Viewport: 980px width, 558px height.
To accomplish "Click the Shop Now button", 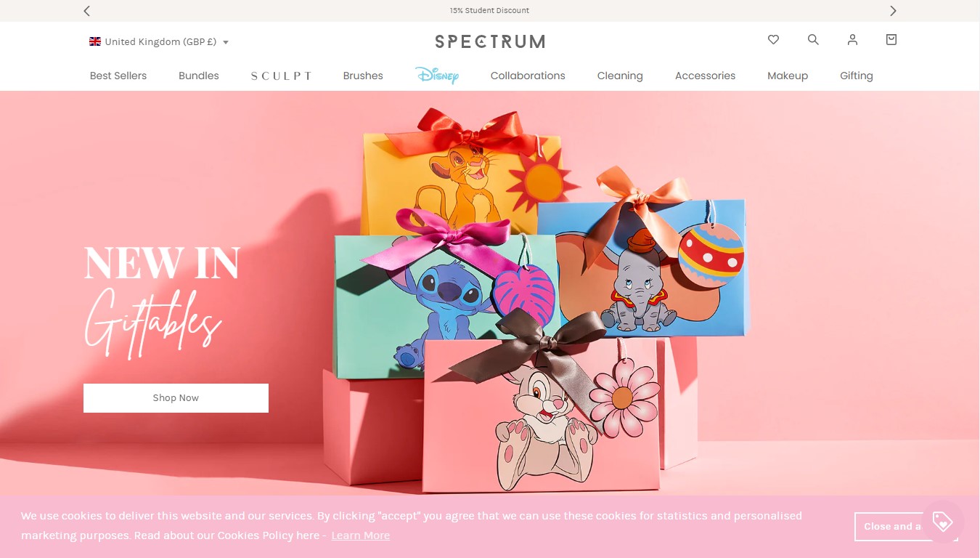I will [x=176, y=398].
